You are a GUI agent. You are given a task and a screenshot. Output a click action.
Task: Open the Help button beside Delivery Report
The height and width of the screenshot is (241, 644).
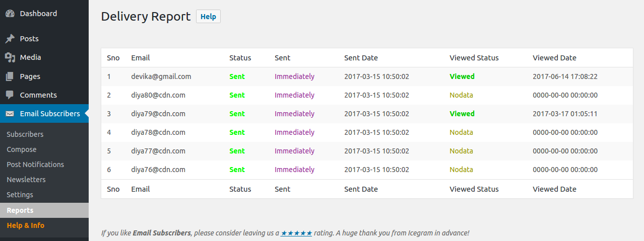point(208,17)
